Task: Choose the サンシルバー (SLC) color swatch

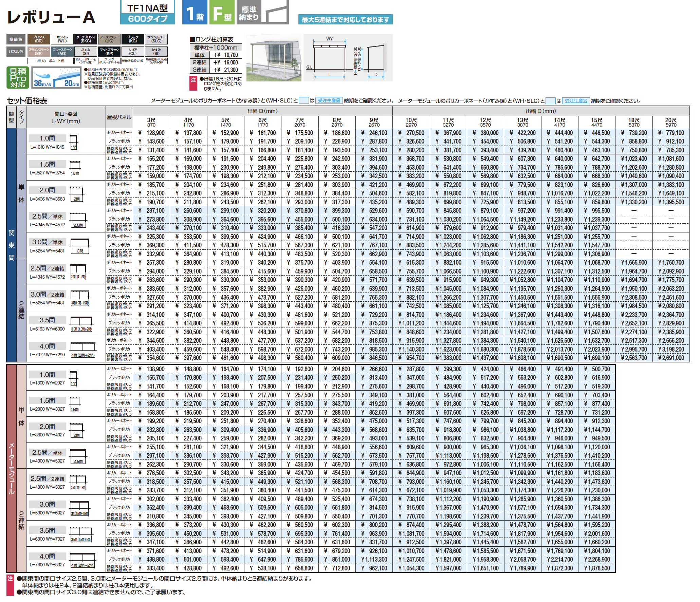Action: [x=156, y=39]
